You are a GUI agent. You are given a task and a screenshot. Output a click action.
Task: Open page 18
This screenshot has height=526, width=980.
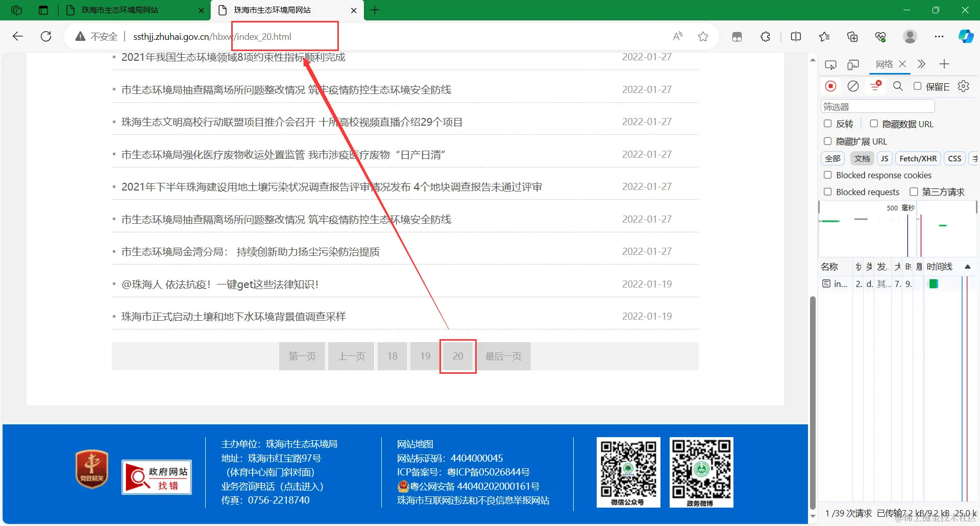point(392,356)
